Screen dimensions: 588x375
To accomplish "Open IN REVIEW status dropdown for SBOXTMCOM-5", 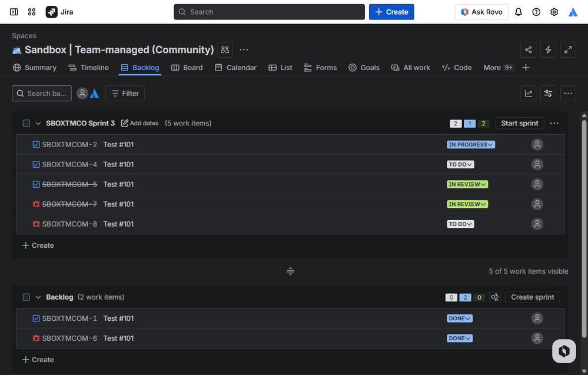I will (467, 184).
